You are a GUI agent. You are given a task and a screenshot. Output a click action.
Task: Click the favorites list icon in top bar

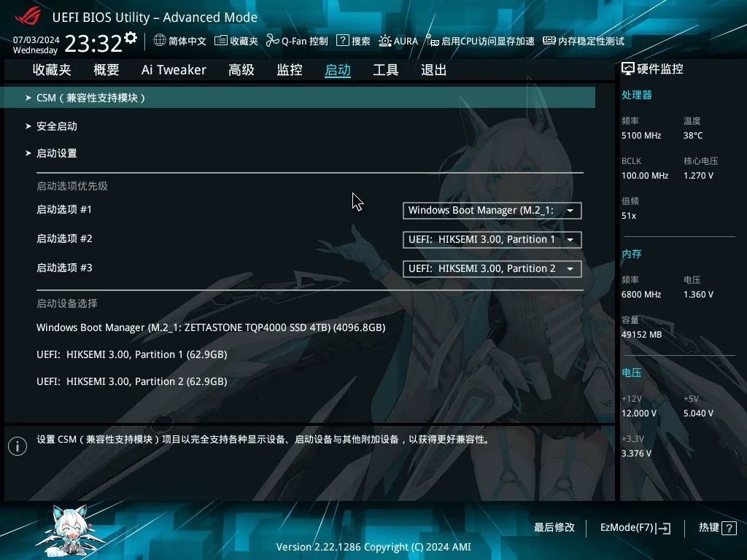pos(220,41)
